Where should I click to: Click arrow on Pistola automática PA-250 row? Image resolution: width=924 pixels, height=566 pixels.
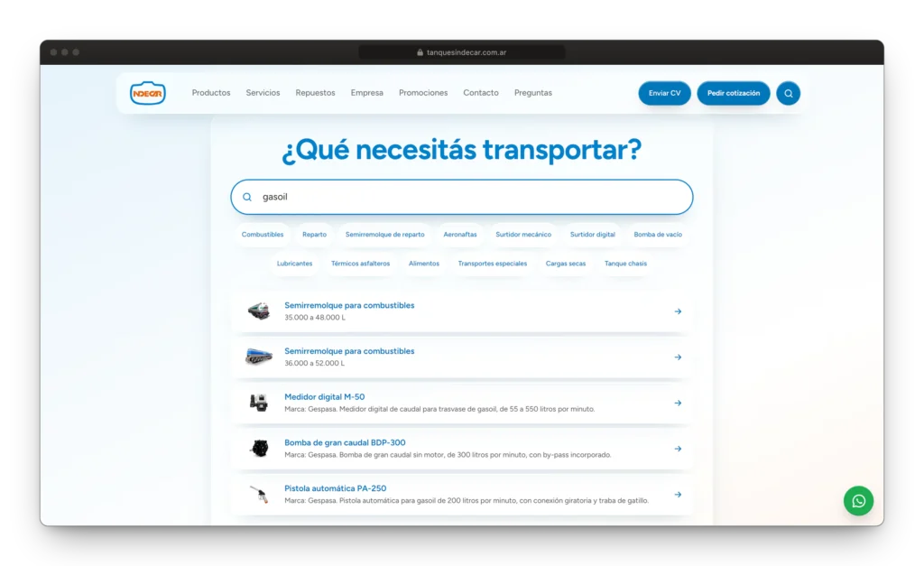click(678, 495)
